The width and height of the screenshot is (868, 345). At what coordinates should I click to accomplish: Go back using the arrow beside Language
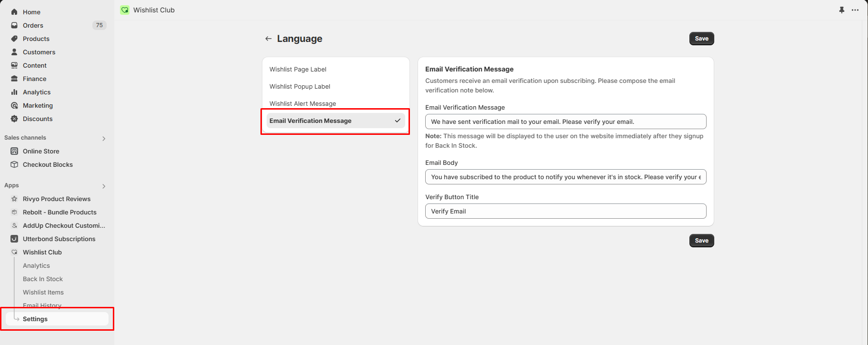(269, 39)
